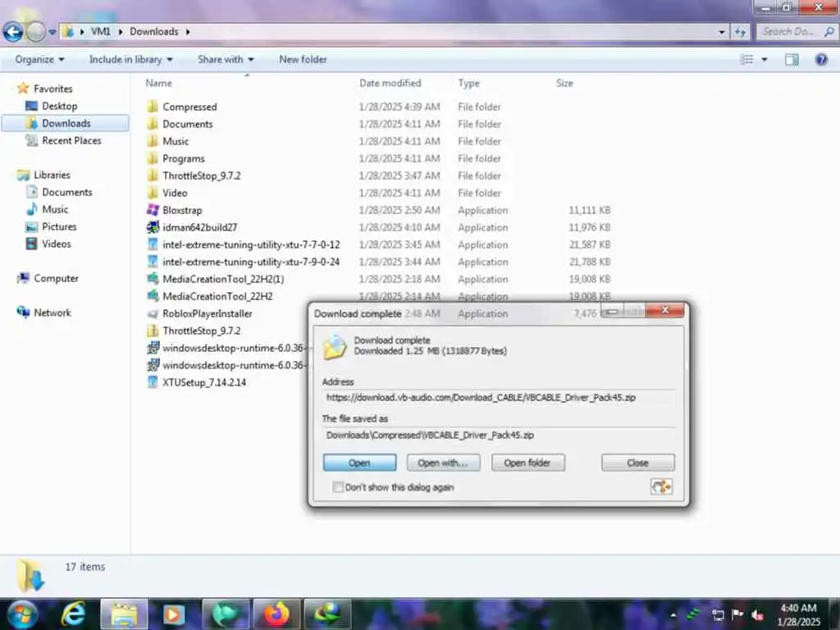Click the Refresh button next to address bar
The image size is (840, 630).
click(x=741, y=32)
